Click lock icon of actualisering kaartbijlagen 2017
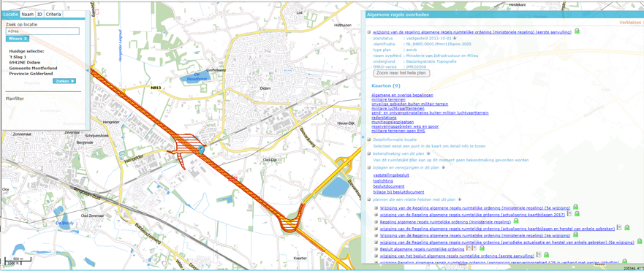This screenshot has width=644, height=271. pyautogui.click(x=577, y=214)
